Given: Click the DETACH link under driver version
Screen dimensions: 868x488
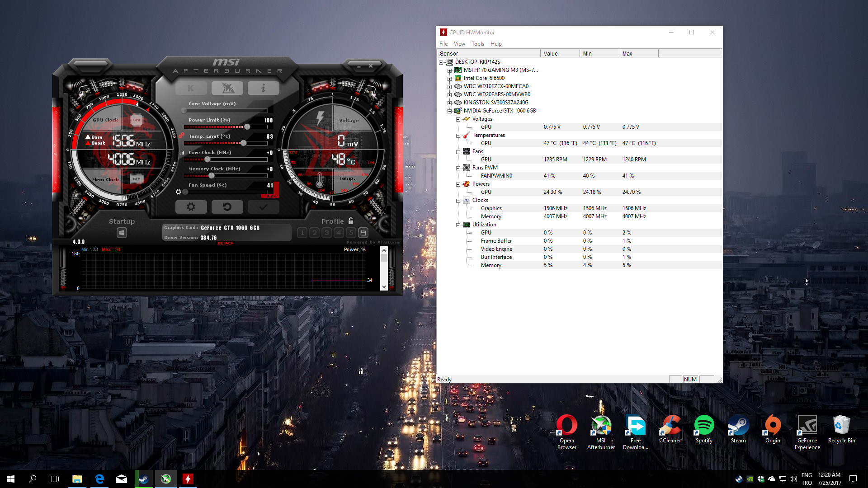Looking at the screenshot, I should point(226,244).
